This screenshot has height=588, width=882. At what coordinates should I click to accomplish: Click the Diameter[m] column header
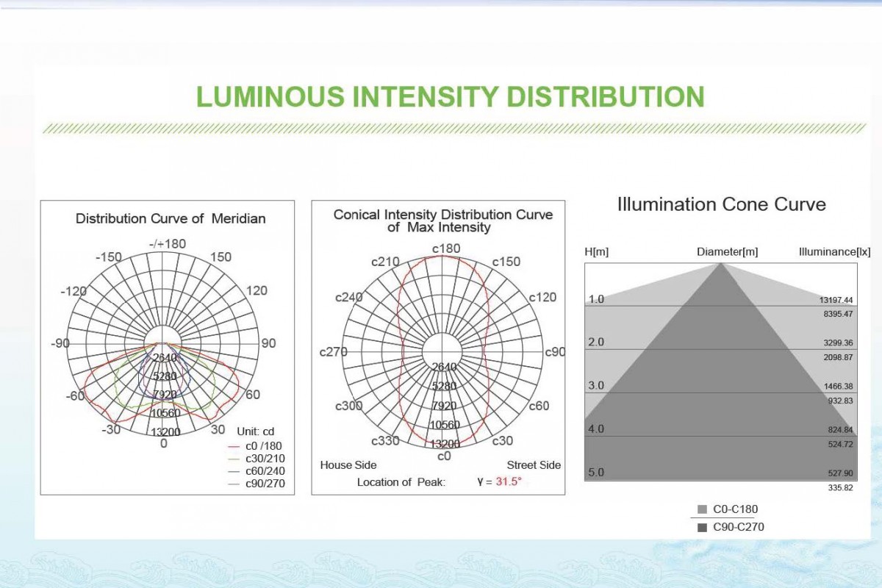coord(728,252)
